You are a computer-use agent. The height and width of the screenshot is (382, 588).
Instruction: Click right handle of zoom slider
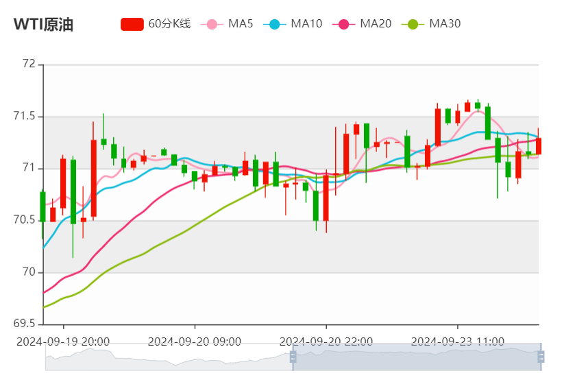coord(541,357)
